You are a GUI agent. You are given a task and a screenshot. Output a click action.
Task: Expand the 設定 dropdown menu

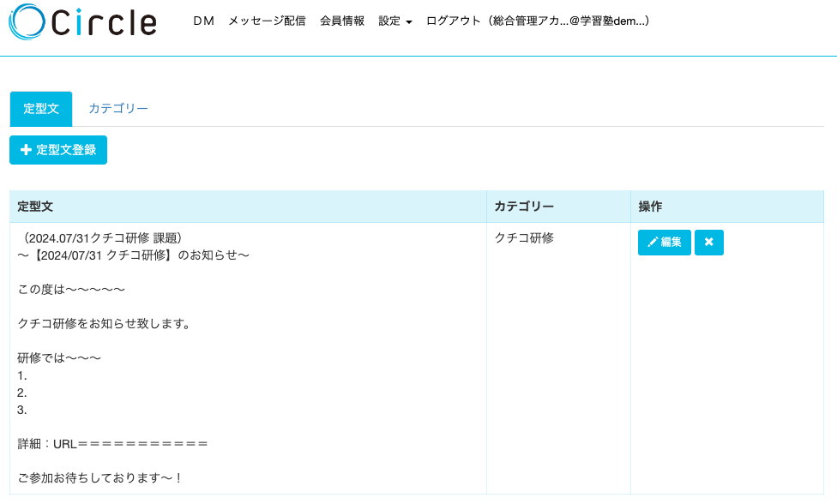coord(395,21)
